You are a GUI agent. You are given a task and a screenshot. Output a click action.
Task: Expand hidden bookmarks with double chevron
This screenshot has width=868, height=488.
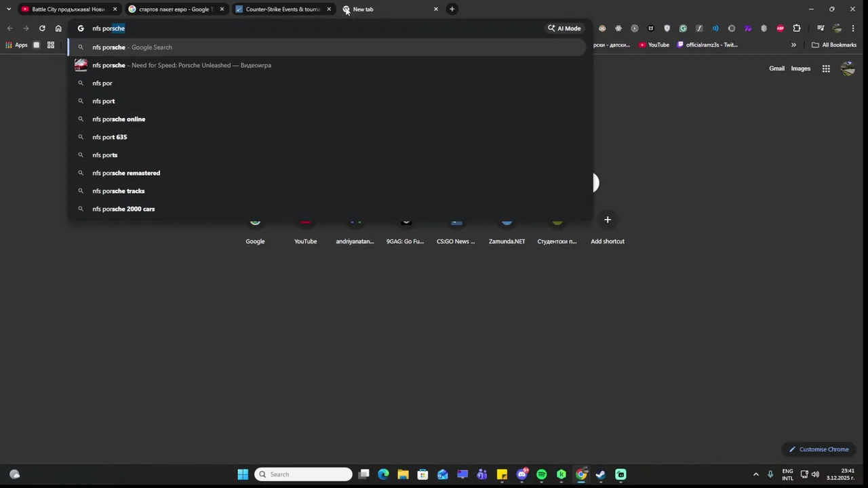pos(793,45)
